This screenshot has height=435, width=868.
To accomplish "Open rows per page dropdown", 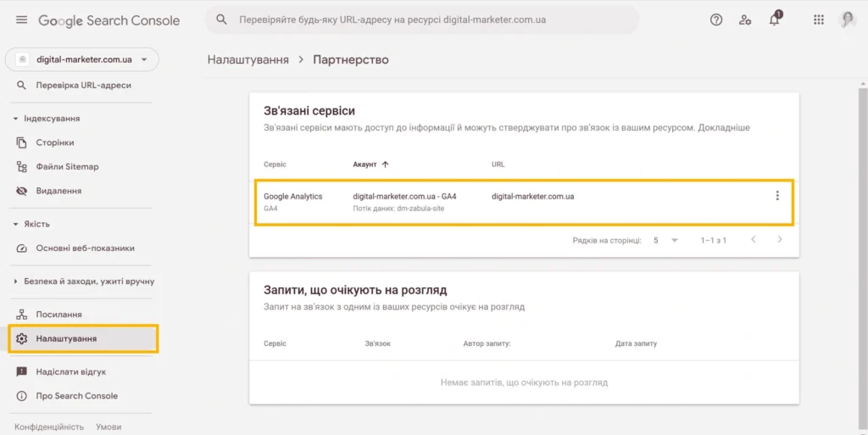I will coord(666,240).
